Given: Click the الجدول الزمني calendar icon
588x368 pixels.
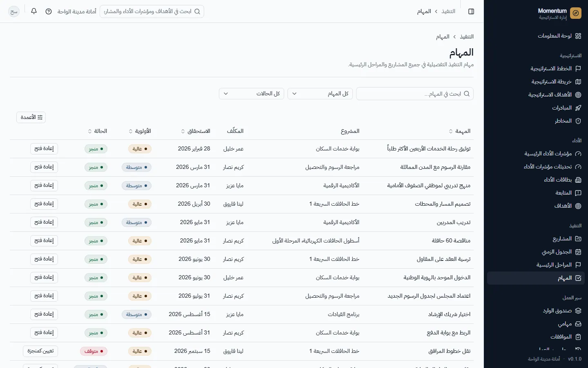Looking at the screenshot, I should click(578, 252).
